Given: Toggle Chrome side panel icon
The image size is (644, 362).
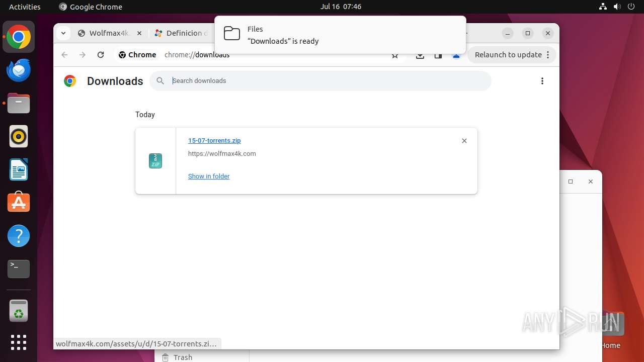Looking at the screenshot, I should pyautogui.click(x=438, y=55).
